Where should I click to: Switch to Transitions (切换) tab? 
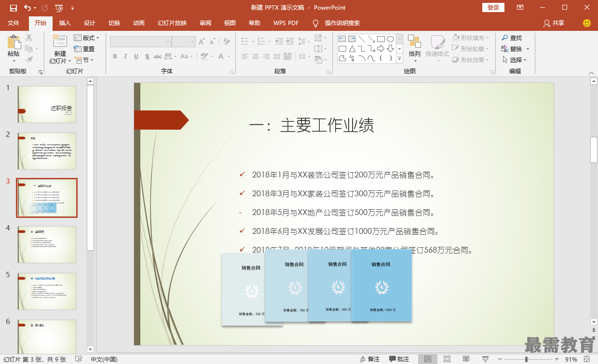(x=114, y=23)
